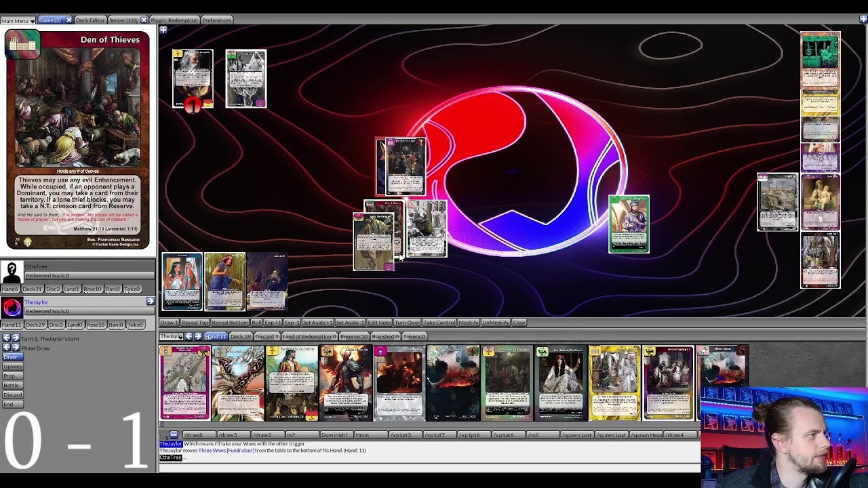Click the Set Aside +1 button
The height and width of the screenshot is (488, 868).
317,323
